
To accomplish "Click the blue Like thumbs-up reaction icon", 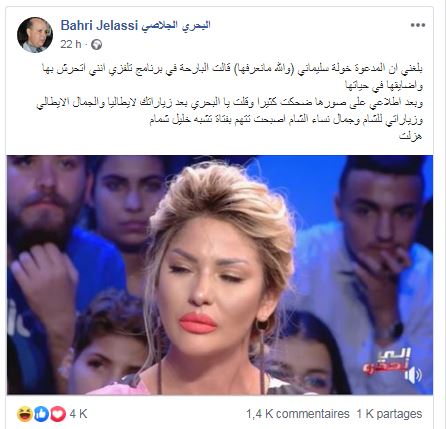I will click(x=41, y=414).
